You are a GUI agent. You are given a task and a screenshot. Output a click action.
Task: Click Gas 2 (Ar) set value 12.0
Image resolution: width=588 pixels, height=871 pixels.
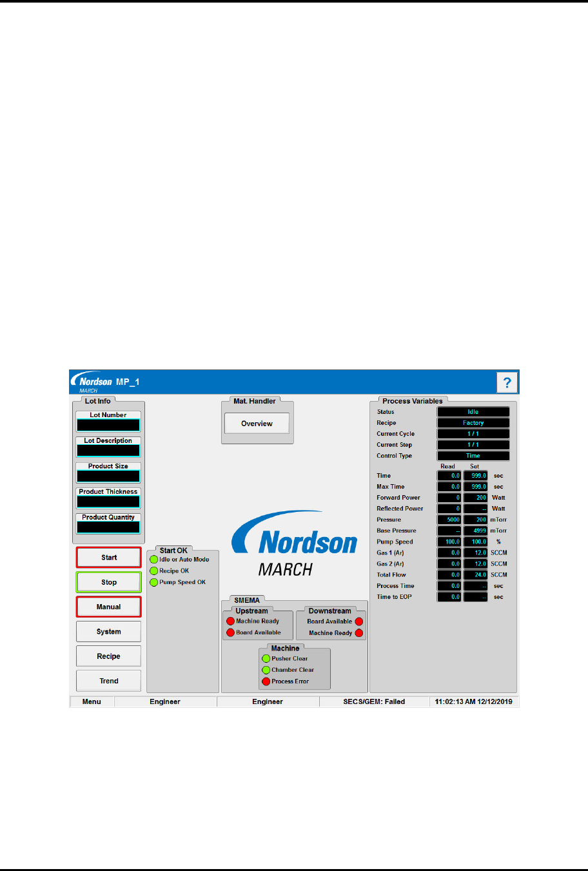(x=476, y=563)
